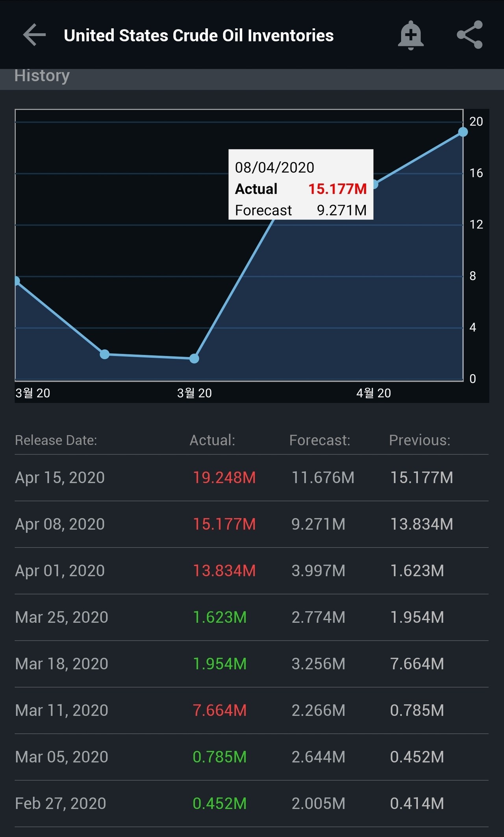Open the share icon

click(x=469, y=35)
